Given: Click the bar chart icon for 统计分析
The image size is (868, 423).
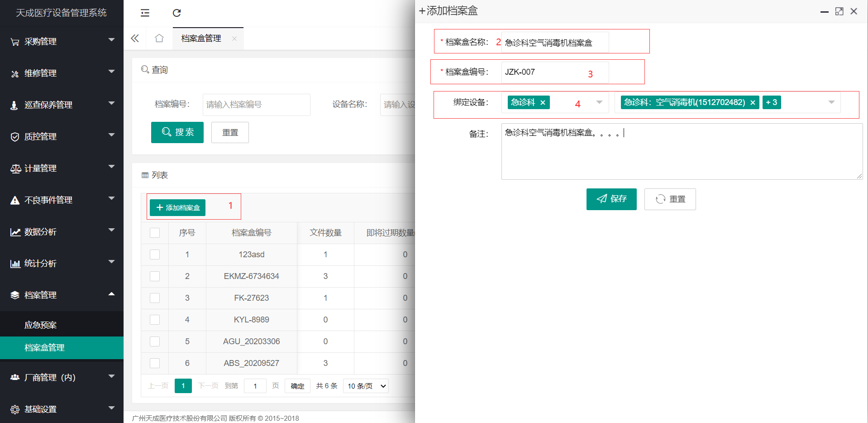Looking at the screenshot, I should pyautogui.click(x=15, y=264).
